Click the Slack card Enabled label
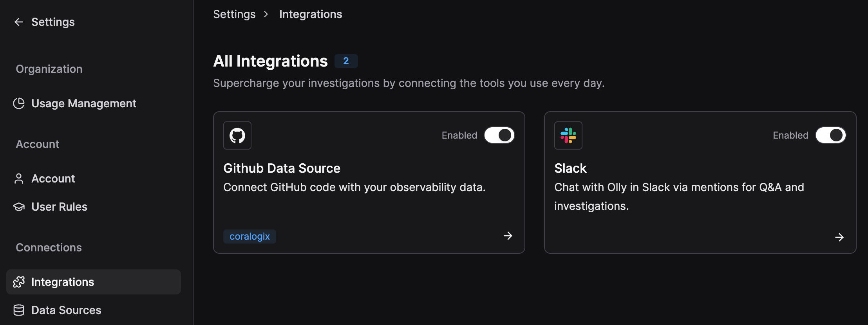 click(x=790, y=135)
